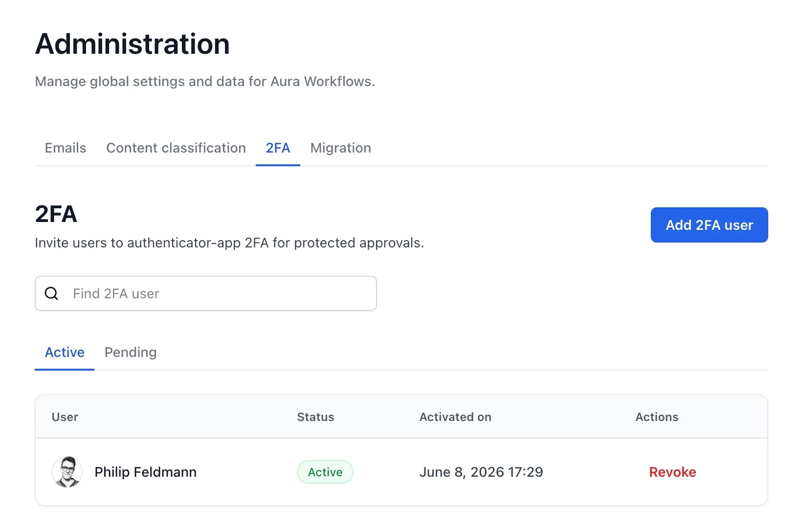Image resolution: width=799 pixels, height=532 pixels.
Task: Click the Status column header
Action: pos(315,417)
